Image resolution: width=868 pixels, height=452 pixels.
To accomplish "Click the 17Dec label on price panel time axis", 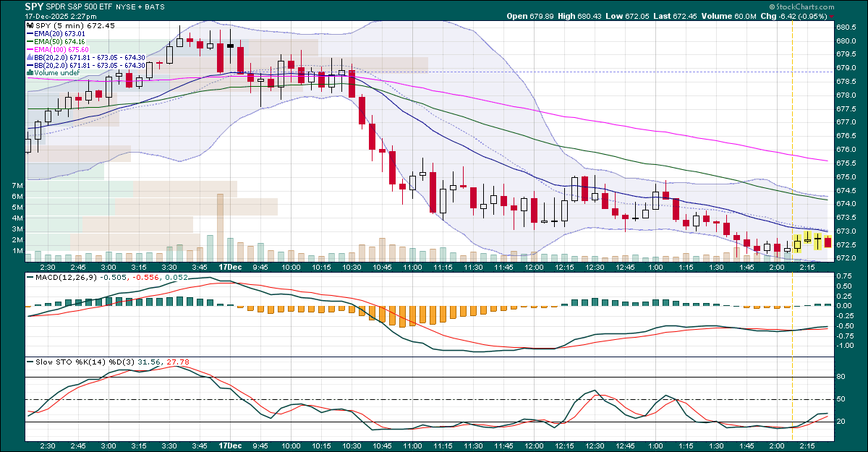I will tap(231, 267).
